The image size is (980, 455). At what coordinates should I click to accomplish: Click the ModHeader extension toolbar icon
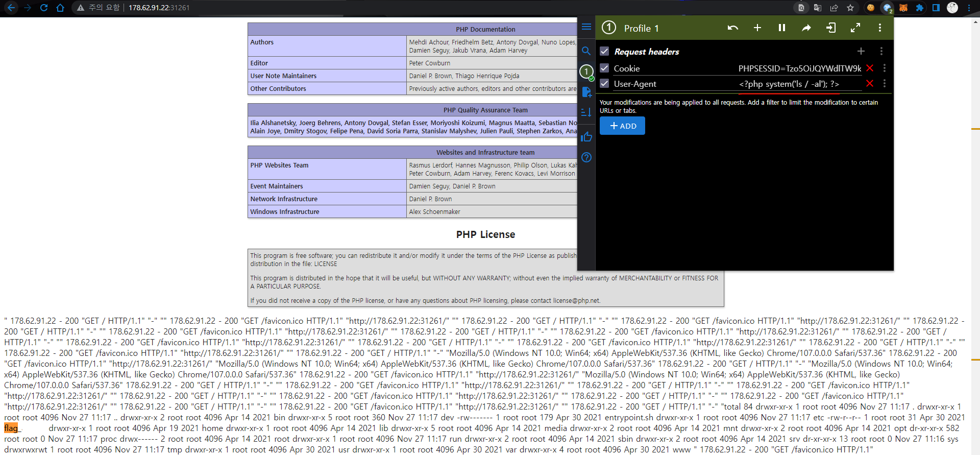click(x=887, y=8)
